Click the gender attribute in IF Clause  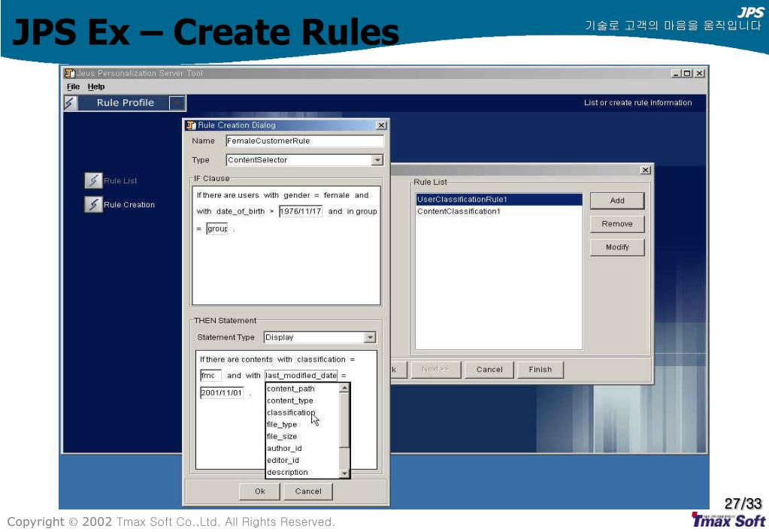[297, 195]
